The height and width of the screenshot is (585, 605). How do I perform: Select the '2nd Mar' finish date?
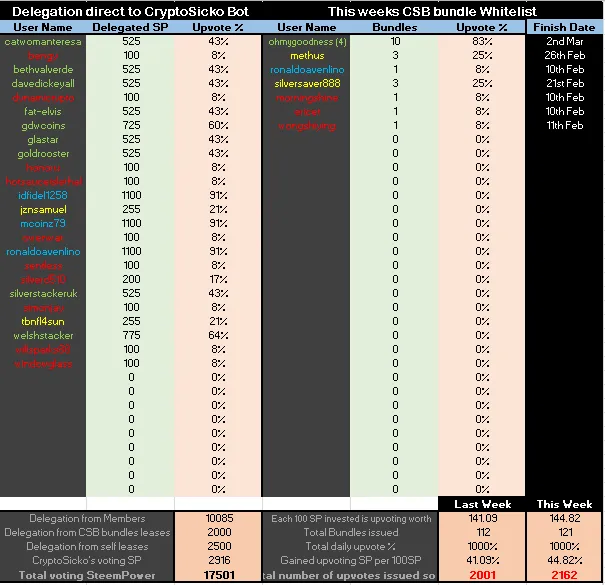coord(564,41)
